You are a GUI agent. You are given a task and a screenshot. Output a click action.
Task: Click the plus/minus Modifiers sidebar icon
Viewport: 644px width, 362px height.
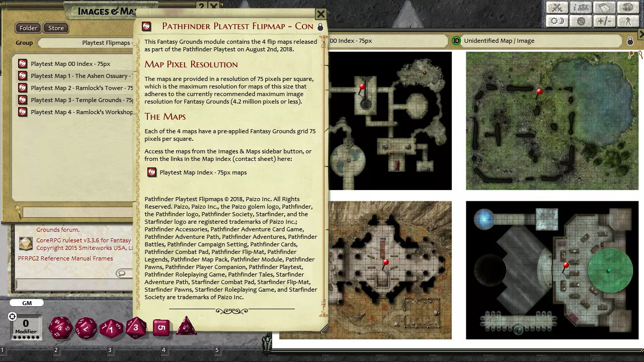[604, 21]
